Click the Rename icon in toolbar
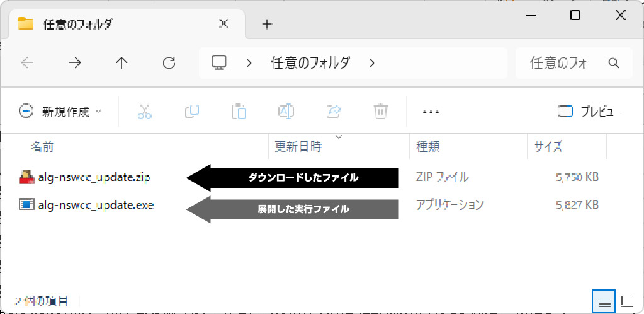This screenshot has height=314, width=644. 286,112
